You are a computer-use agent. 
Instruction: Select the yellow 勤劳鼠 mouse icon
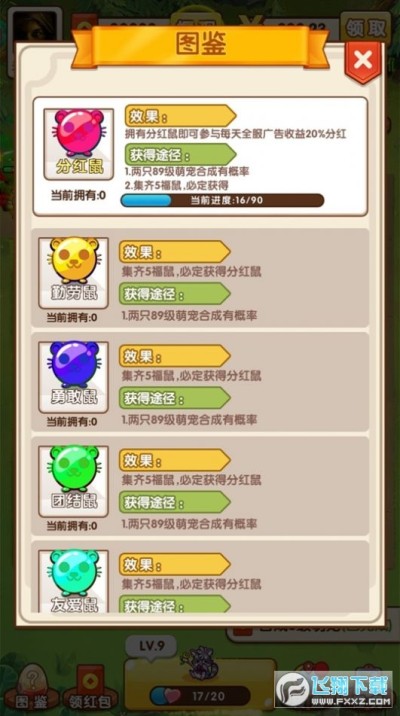coord(74,273)
